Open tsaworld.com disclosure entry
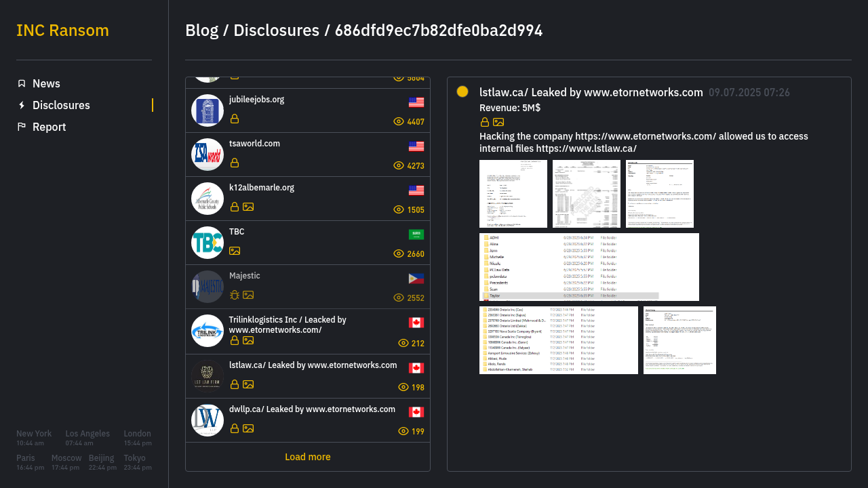The height and width of the screenshot is (488, 868). pyautogui.click(x=308, y=155)
